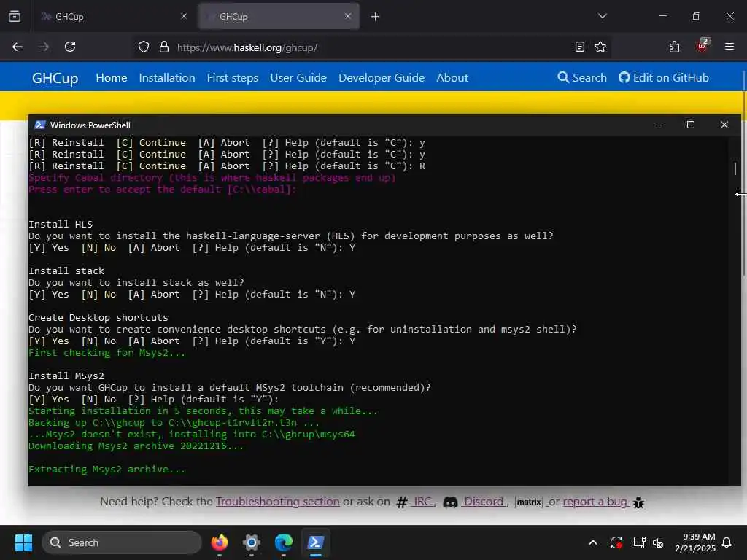Click the GHCup site title logo
The height and width of the screenshot is (560, 747).
pos(55,77)
